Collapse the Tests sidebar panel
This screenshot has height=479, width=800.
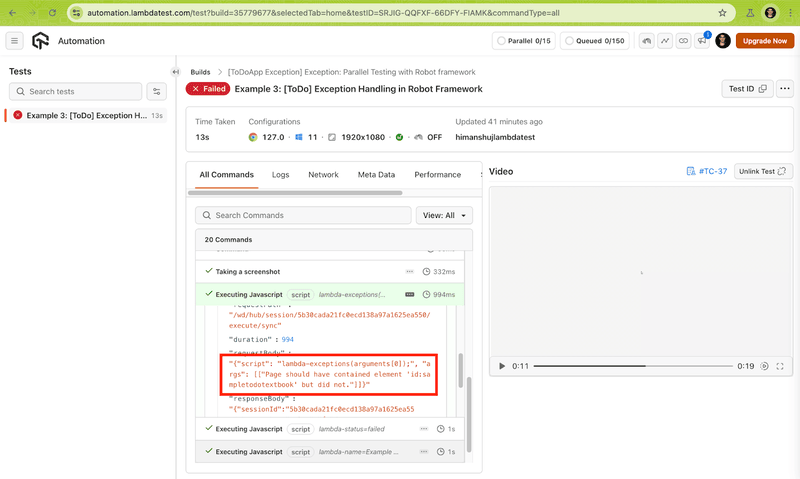coord(175,72)
